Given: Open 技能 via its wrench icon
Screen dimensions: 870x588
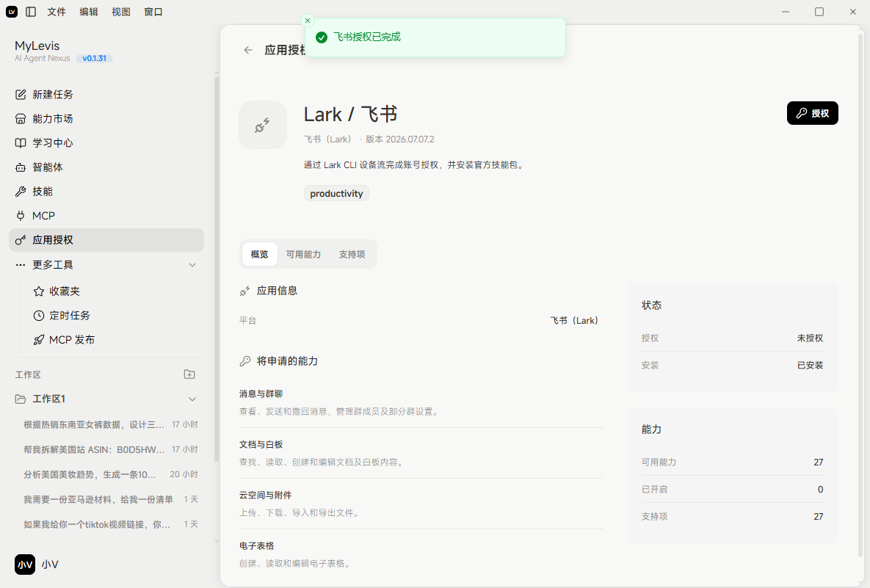Looking at the screenshot, I should pos(21,192).
